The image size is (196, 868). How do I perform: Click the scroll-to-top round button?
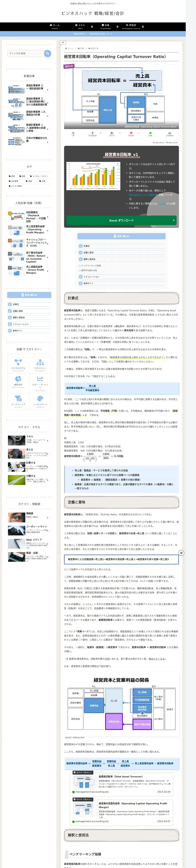[181, 553]
